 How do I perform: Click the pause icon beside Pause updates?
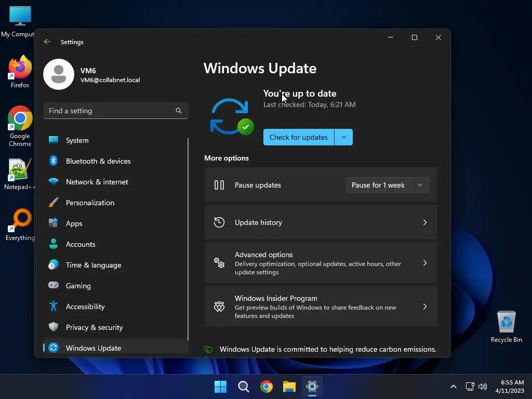coord(219,185)
